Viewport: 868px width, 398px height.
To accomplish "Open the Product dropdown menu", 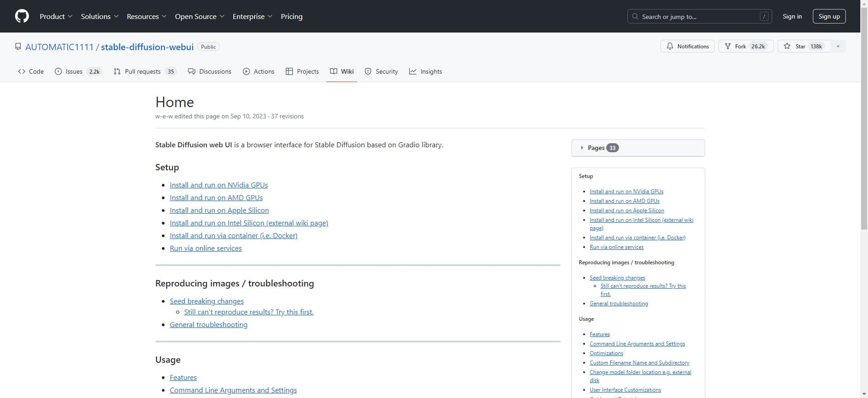I will point(56,16).
